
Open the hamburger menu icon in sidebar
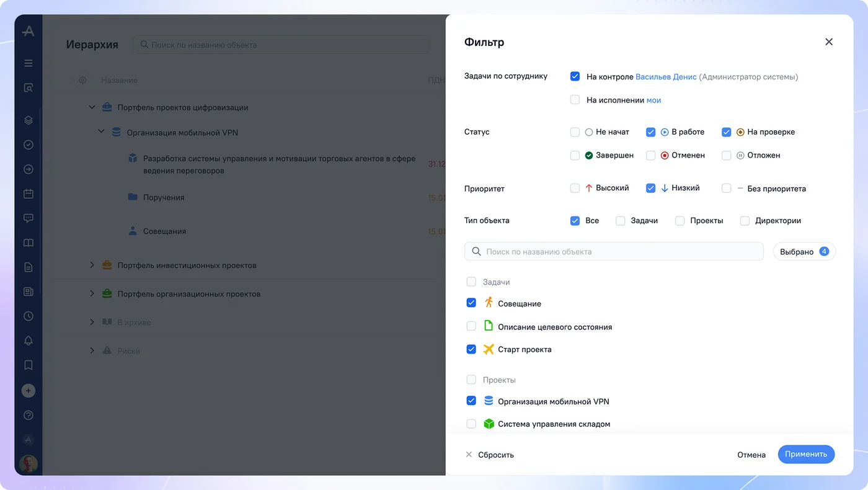click(29, 63)
